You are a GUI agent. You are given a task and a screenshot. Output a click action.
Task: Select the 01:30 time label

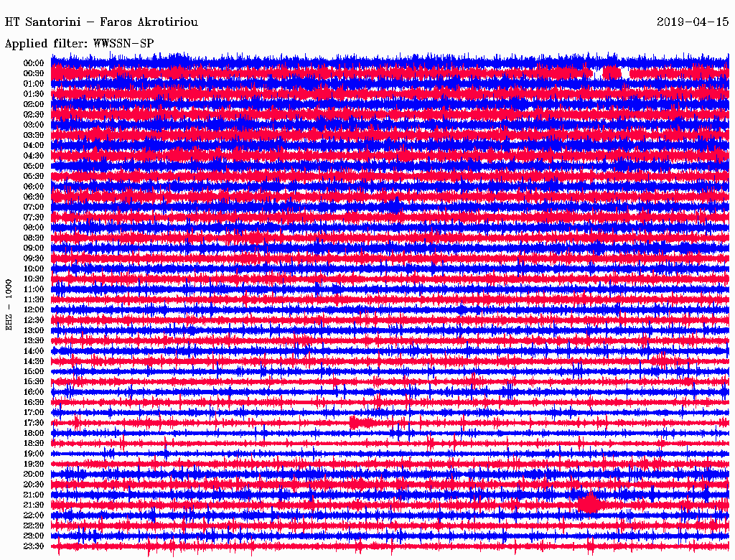click(34, 94)
